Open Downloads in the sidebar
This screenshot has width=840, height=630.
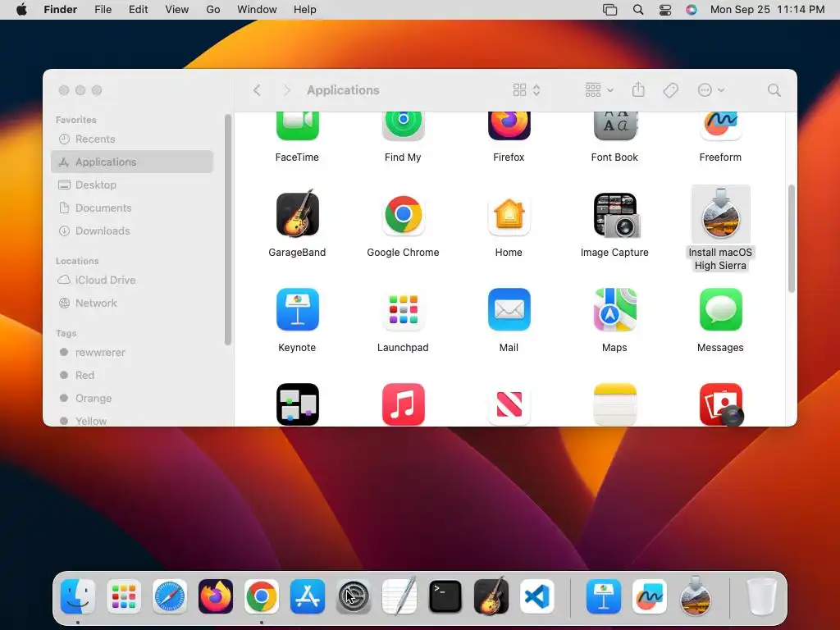tap(132, 231)
